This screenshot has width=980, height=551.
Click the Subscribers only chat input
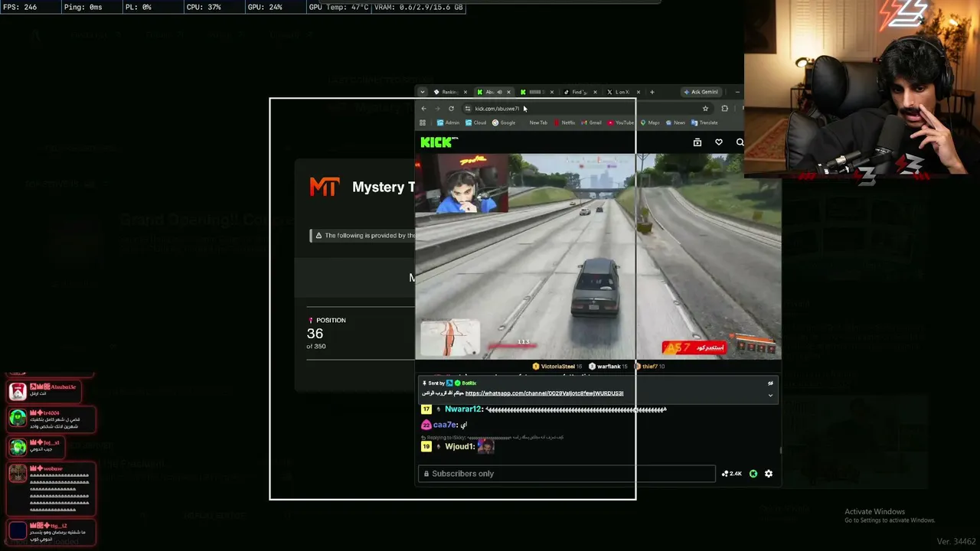(567, 474)
